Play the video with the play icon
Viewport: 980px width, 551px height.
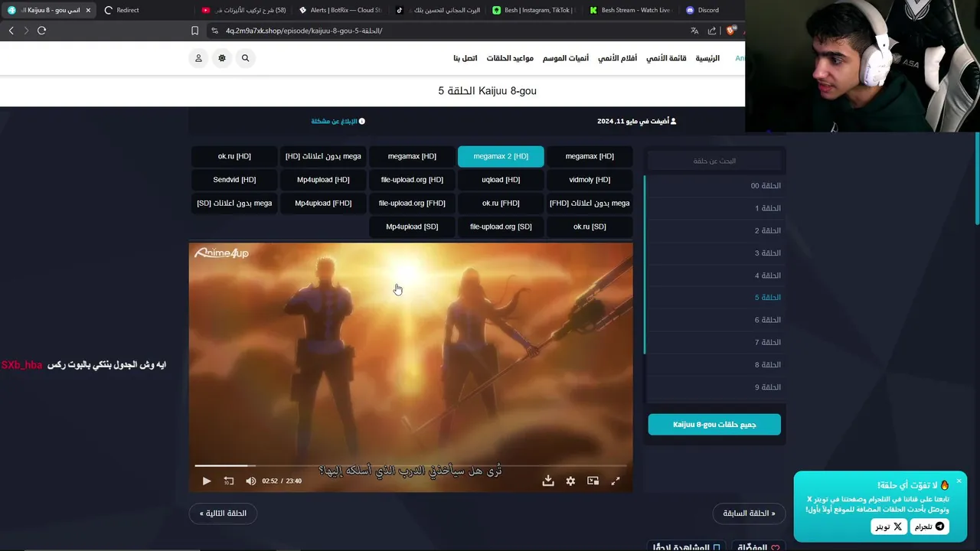click(207, 481)
